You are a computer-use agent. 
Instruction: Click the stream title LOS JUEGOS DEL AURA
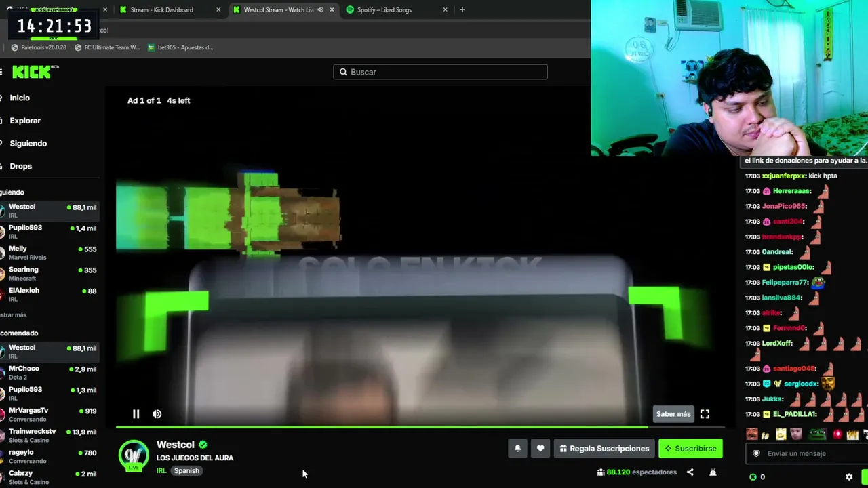tap(195, 458)
